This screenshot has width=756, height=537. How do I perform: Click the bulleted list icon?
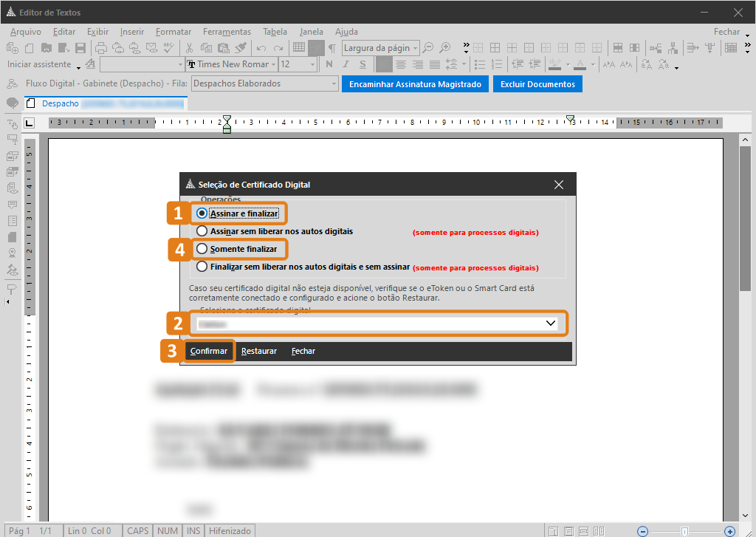(480, 65)
